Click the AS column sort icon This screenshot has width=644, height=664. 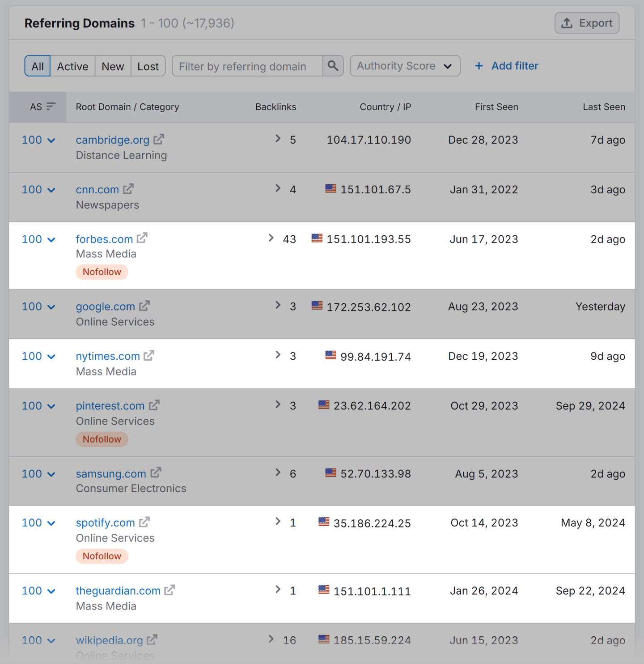(x=51, y=106)
